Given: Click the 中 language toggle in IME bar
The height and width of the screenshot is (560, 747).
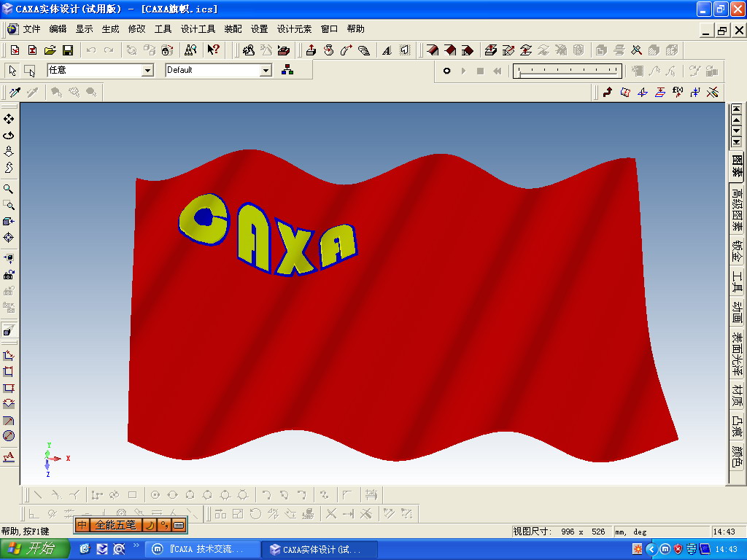Looking at the screenshot, I should point(82,525).
